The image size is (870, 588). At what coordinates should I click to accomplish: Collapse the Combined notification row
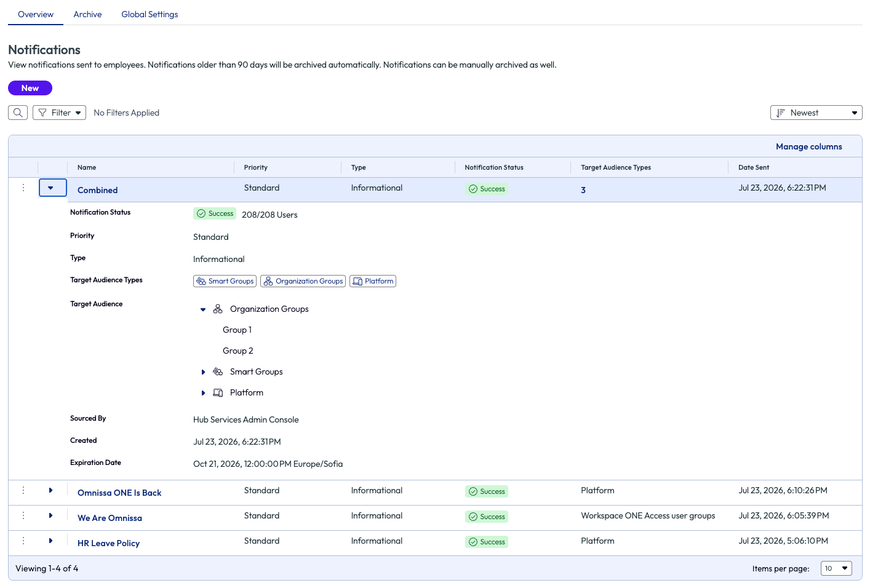(52, 188)
